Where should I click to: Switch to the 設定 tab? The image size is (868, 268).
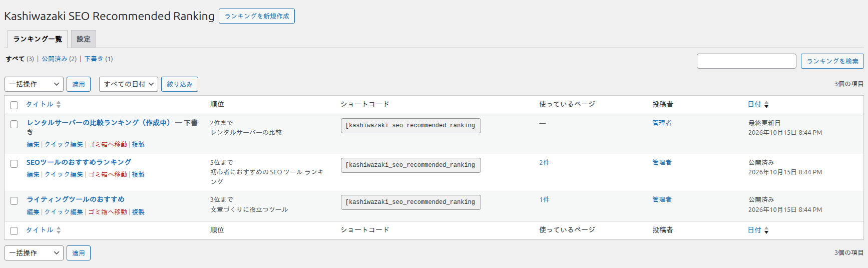84,39
